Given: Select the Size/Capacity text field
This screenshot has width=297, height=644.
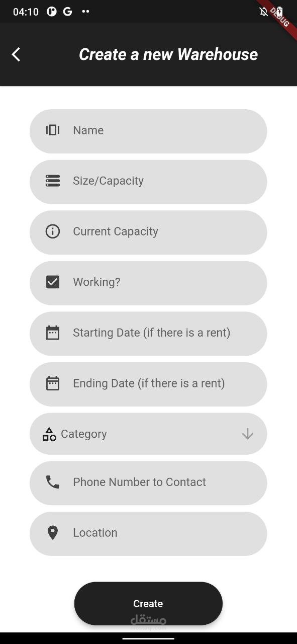Looking at the screenshot, I should [x=148, y=182].
